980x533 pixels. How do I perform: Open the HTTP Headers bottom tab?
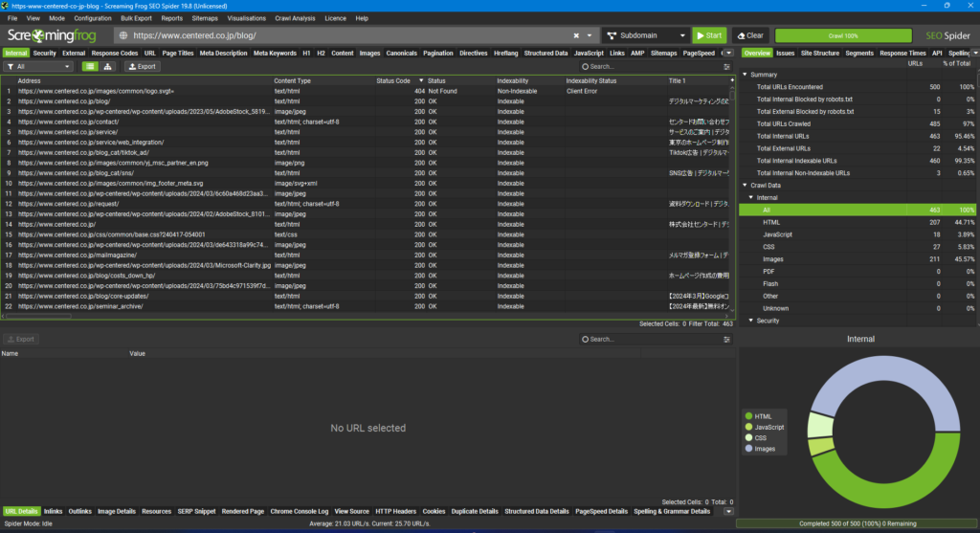click(395, 511)
